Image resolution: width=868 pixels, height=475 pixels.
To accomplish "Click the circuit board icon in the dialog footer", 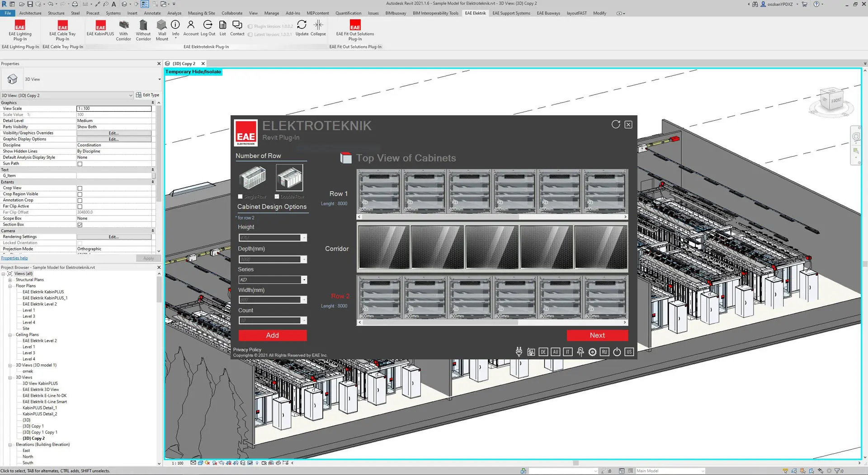I will click(531, 352).
